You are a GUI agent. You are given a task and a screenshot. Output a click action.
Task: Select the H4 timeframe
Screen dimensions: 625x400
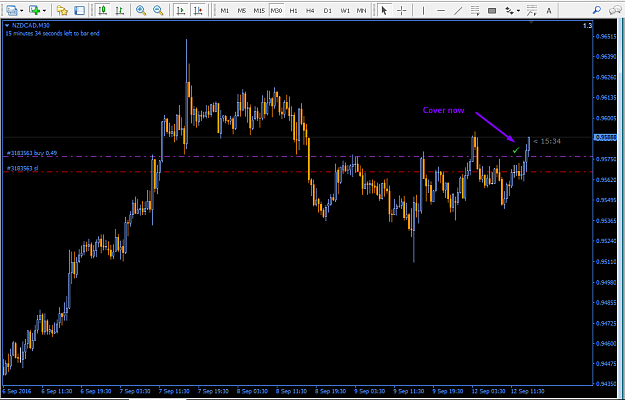click(310, 11)
